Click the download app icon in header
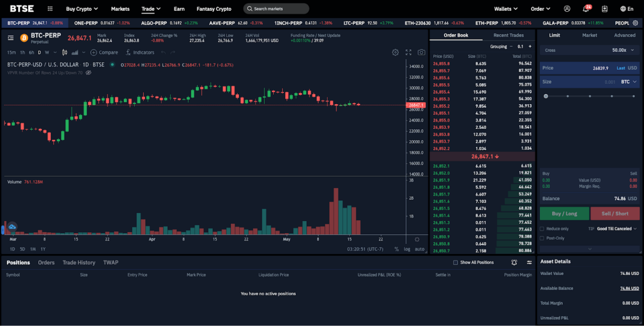 click(605, 9)
